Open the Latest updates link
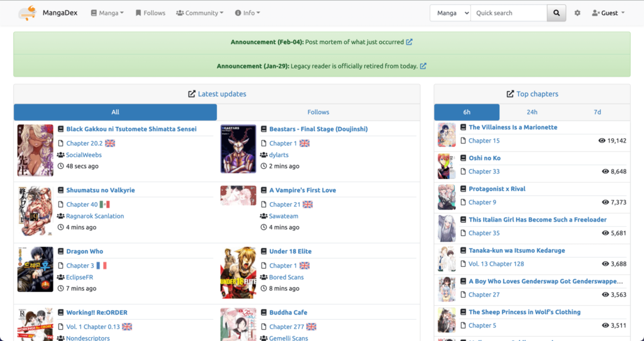 222,94
